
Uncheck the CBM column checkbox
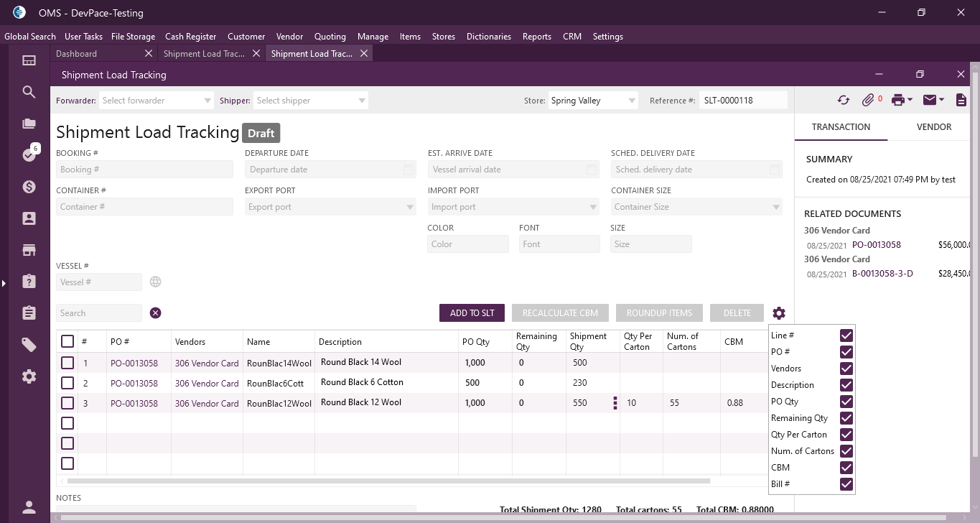click(846, 468)
